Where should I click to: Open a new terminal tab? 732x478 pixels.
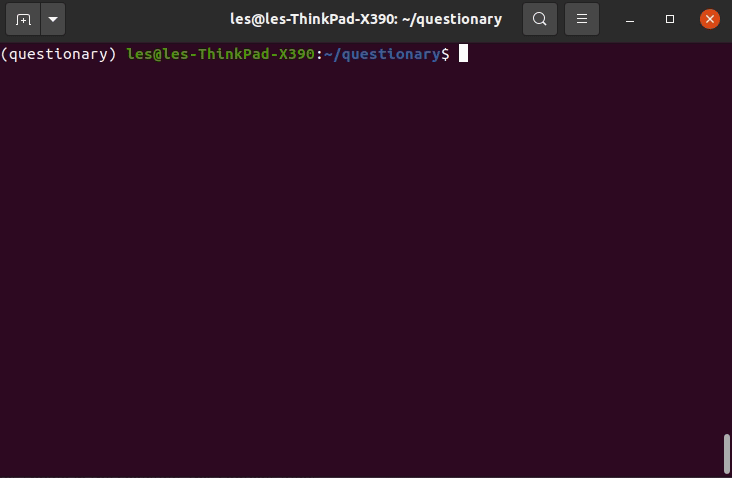point(23,19)
